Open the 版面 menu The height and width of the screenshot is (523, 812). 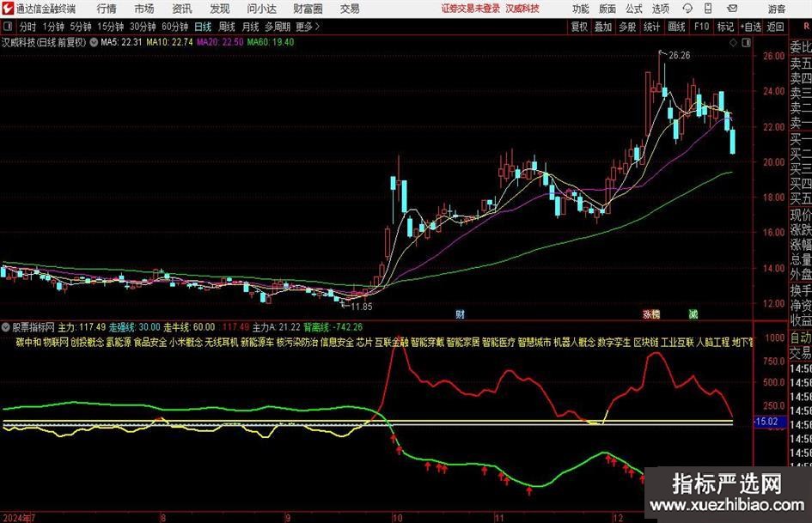[607, 9]
